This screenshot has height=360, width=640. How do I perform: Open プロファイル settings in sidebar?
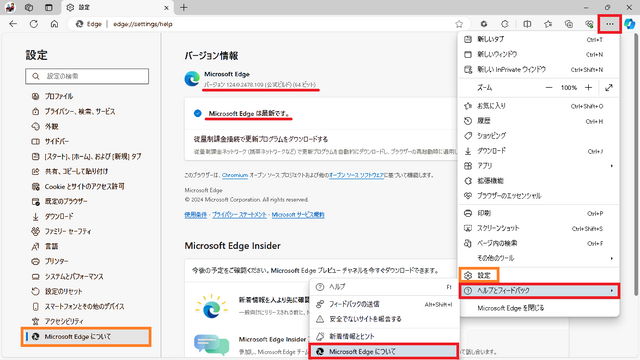pyautogui.click(x=87, y=96)
